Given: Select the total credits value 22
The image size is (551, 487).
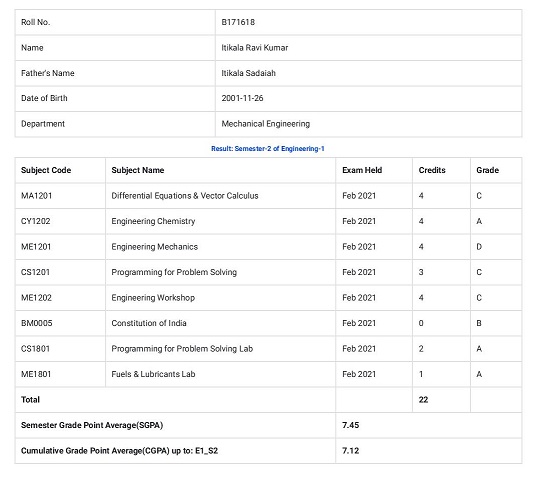Looking at the screenshot, I should point(423,400).
